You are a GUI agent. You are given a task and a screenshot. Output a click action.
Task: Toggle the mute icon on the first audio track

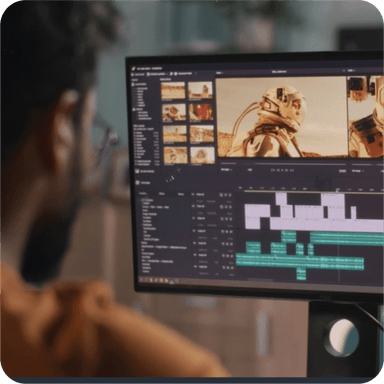click(x=226, y=231)
